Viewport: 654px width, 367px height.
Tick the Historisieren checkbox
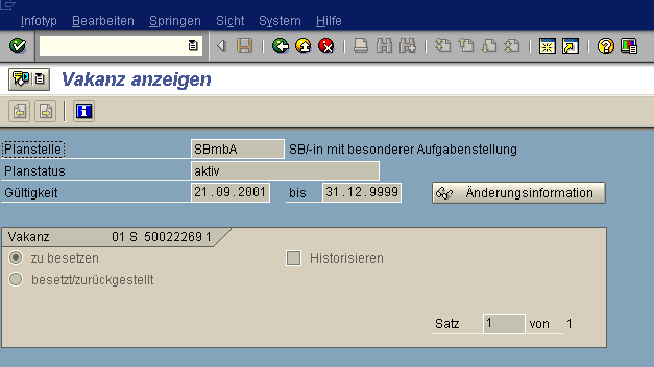[x=294, y=258]
